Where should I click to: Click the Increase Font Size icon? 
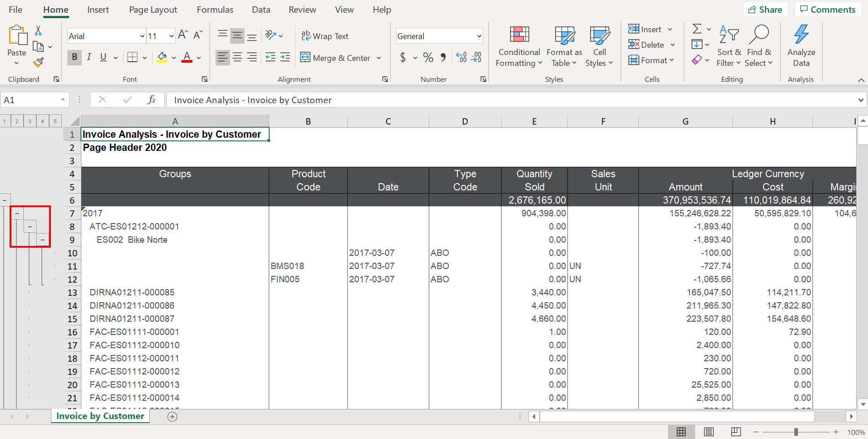coord(183,35)
